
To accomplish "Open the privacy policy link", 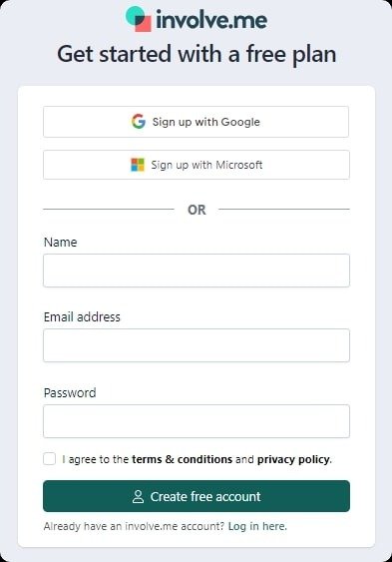I will click(294, 459).
